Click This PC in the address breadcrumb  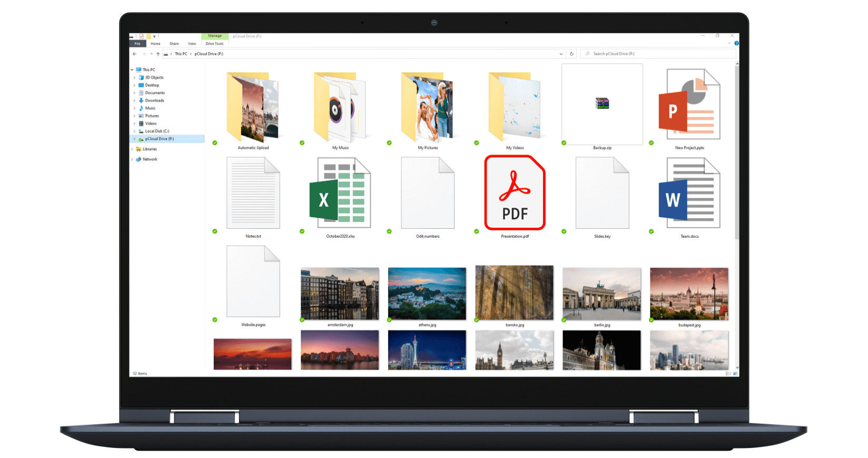coord(181,54)
